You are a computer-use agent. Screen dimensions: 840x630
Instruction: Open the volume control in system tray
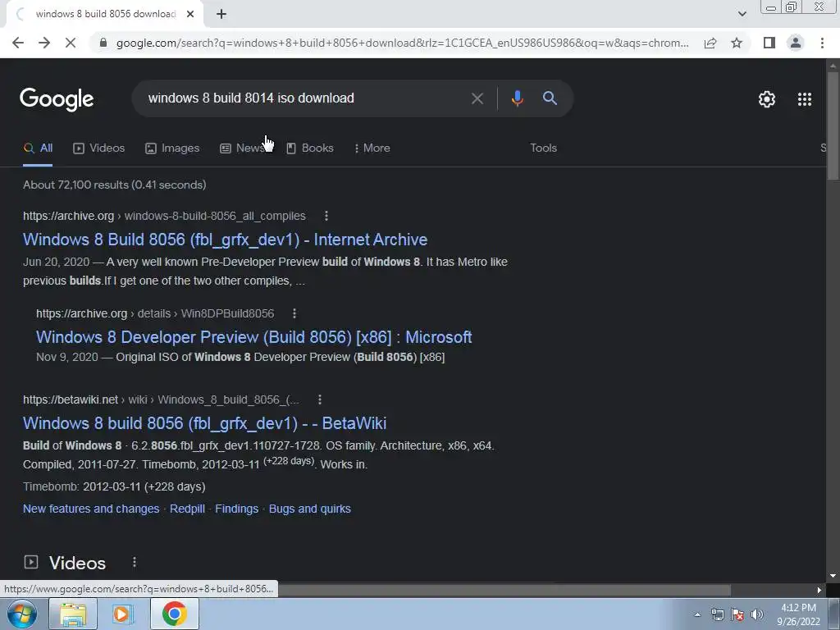pyautogui.click(x=757, y=614)
